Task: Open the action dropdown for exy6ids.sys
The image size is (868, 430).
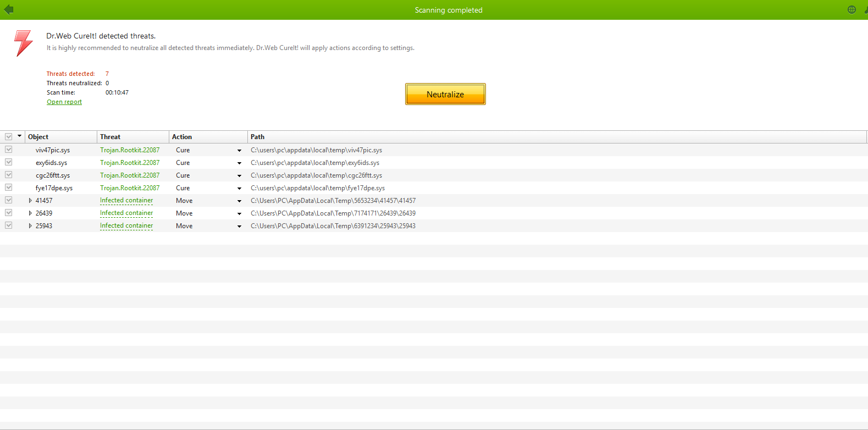Action: tap(239, 163)
